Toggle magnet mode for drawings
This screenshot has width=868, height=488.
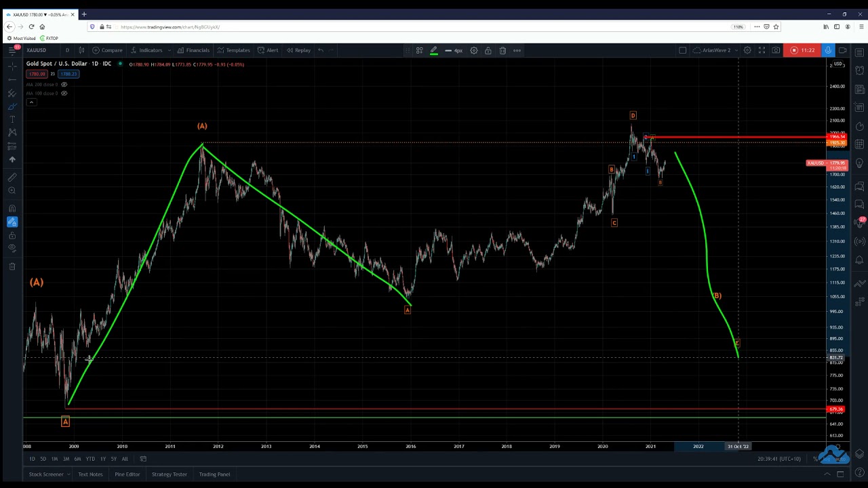(12, 208)
